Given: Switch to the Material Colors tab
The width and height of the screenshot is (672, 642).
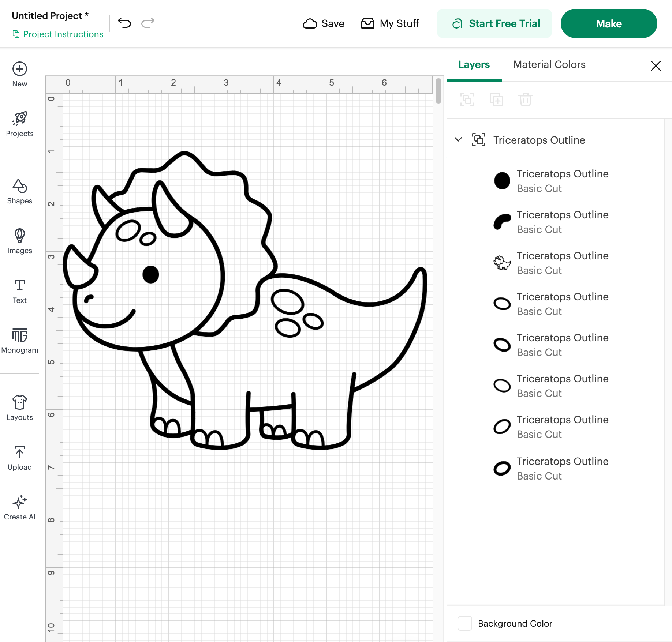Looking at the screenshot, I should [x=549, y=65].
